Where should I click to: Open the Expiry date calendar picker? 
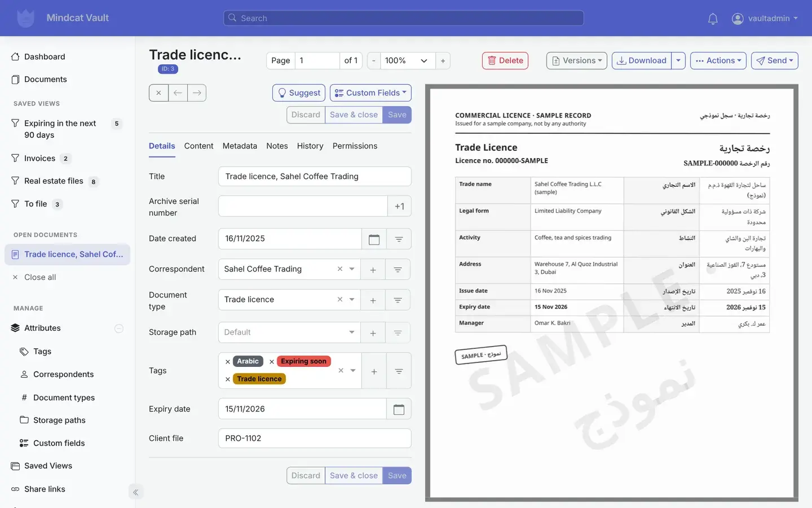click(399, 409)
